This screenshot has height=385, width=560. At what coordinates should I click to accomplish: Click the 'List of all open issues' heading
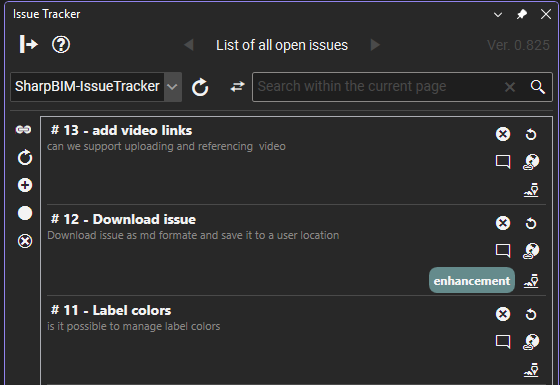[x=282, y=45]
